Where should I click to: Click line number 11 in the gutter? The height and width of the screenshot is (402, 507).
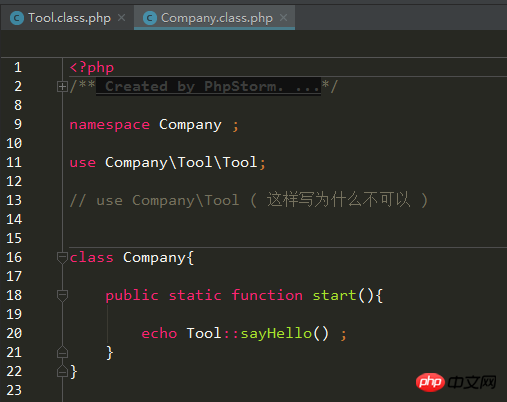pyautogui.click(x=14, y=162)
